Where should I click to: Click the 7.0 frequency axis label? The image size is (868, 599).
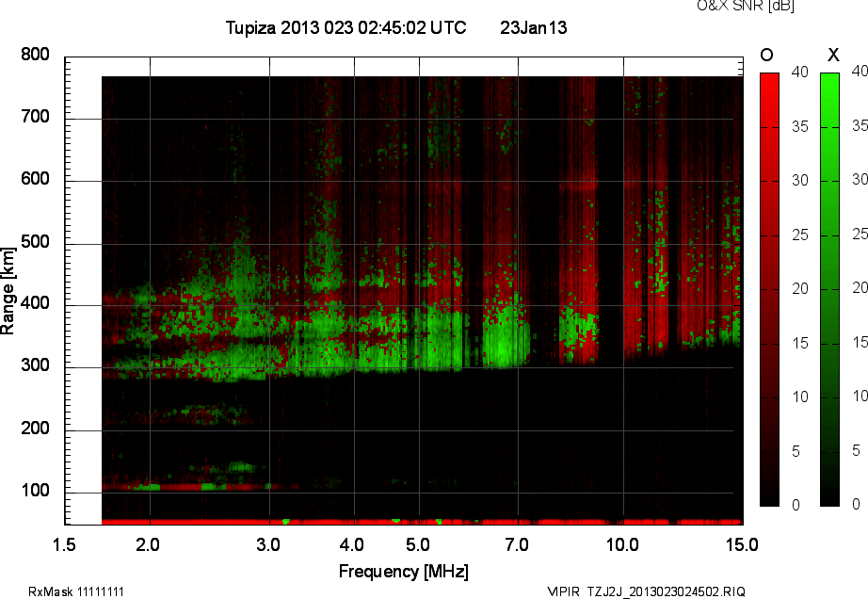click(x=517, y=544)
